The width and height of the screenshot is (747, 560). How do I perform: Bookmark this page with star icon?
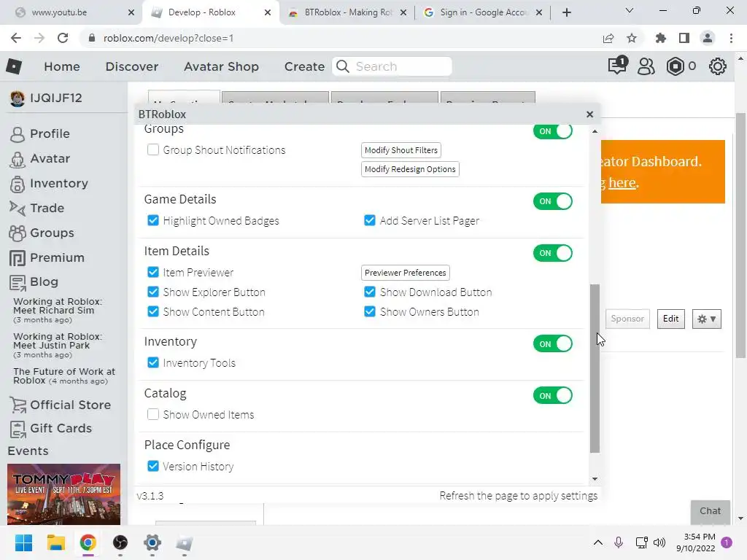[x=632, y=38]
